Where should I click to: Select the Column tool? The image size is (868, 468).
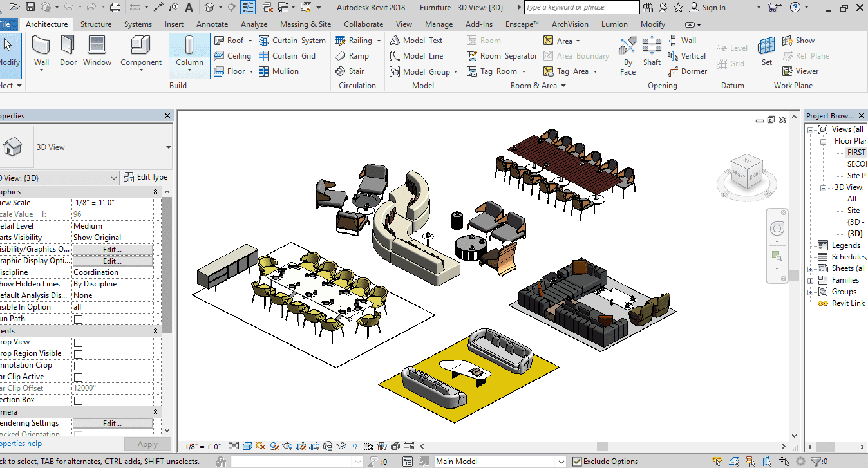coord(189,51)
